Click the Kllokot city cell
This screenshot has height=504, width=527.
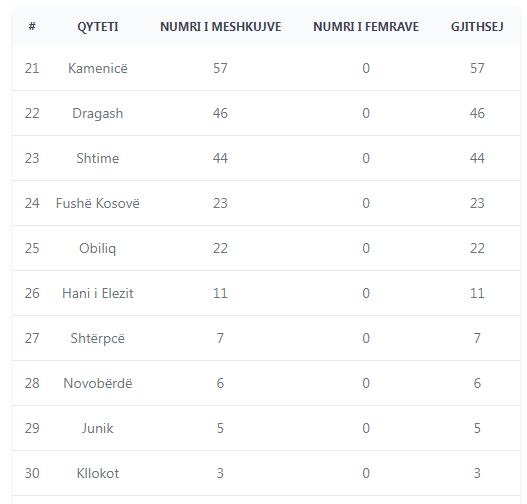tap(97, 473)
